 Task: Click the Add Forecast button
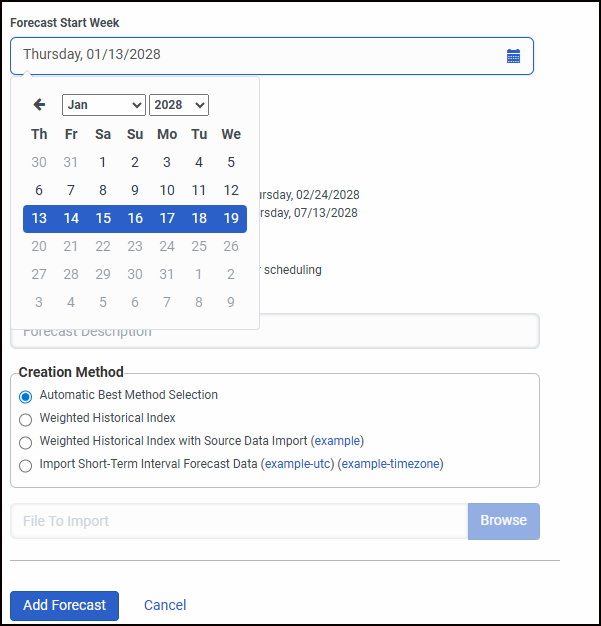tap(64, 605)
